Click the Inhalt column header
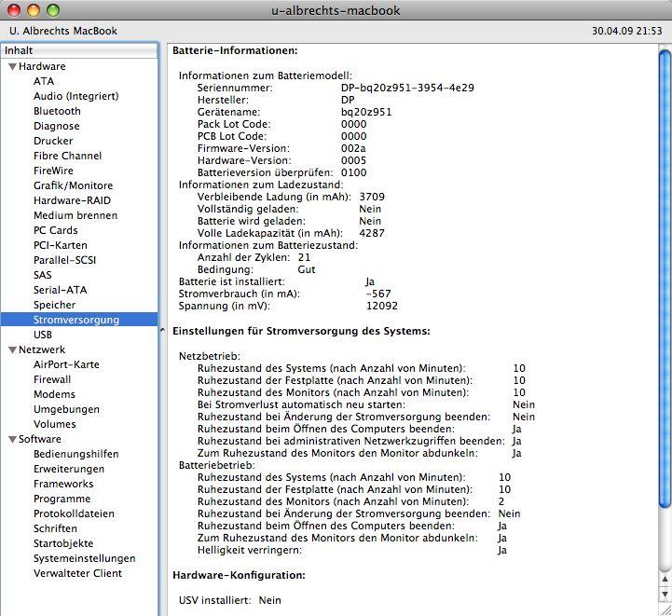Viewport: 672px width, 616px height. [x=79, y=50]
